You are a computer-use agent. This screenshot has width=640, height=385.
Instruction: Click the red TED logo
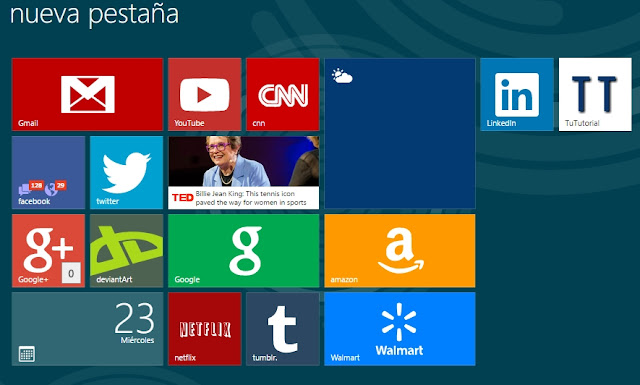pyautogui.click(x=182, y=198)
